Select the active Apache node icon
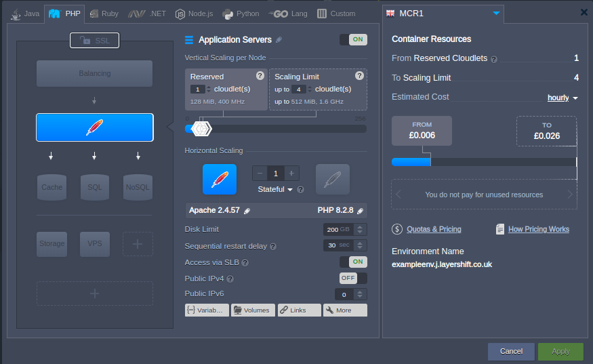Screen dimensions: 593x364 pyautogui.click(x=220, y=180)
